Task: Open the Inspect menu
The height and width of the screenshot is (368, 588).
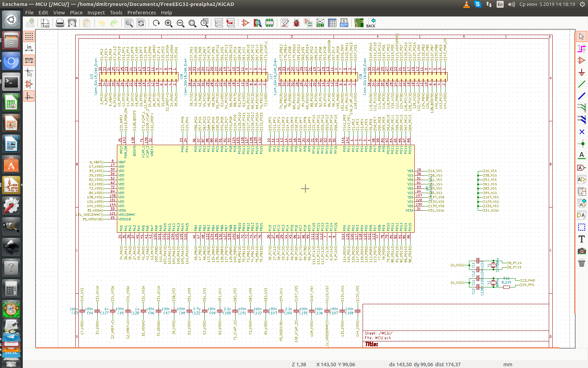Action: click(x=96, y=13)
